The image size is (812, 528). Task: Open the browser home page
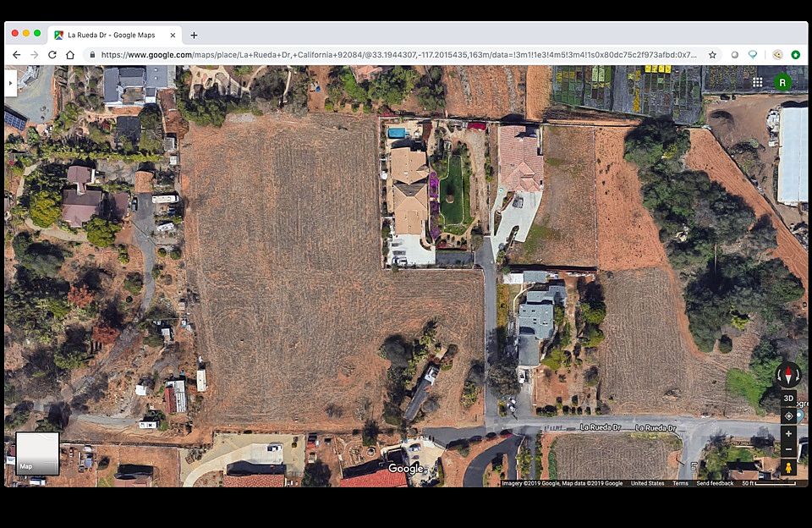point(70,55)
